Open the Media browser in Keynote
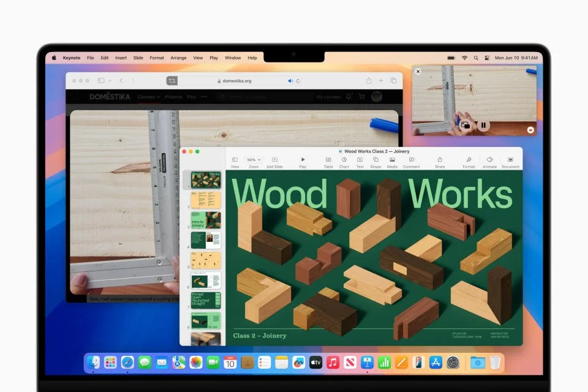The image size is (588, 392). point(391,160)
